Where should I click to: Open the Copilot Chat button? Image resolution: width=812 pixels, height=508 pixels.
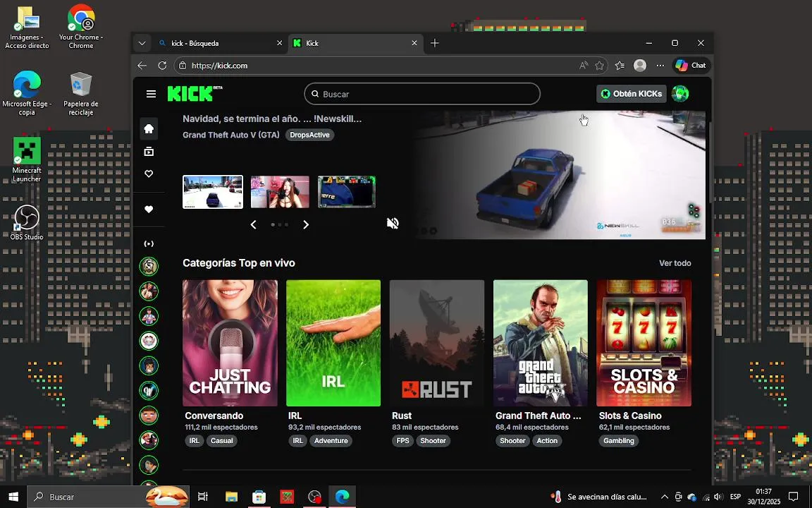691,66
